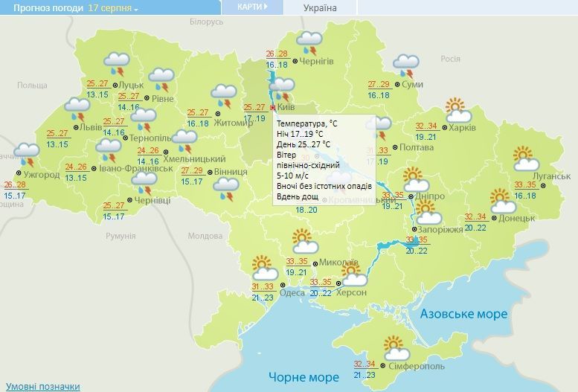Screen dimensions: 578x392
Task: Click the Ужгород city label
Action: point(42,174)
